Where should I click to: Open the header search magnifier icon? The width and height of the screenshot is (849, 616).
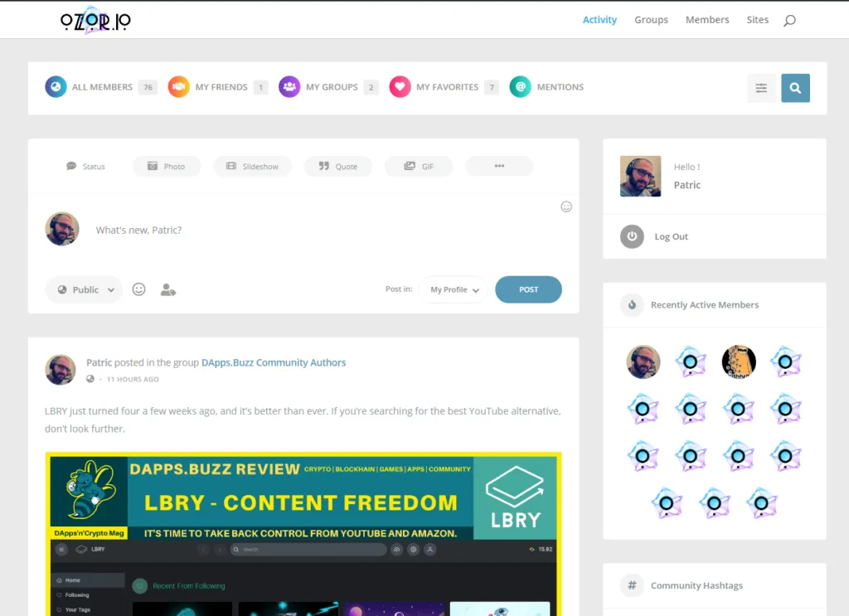[x=789, y=21]
